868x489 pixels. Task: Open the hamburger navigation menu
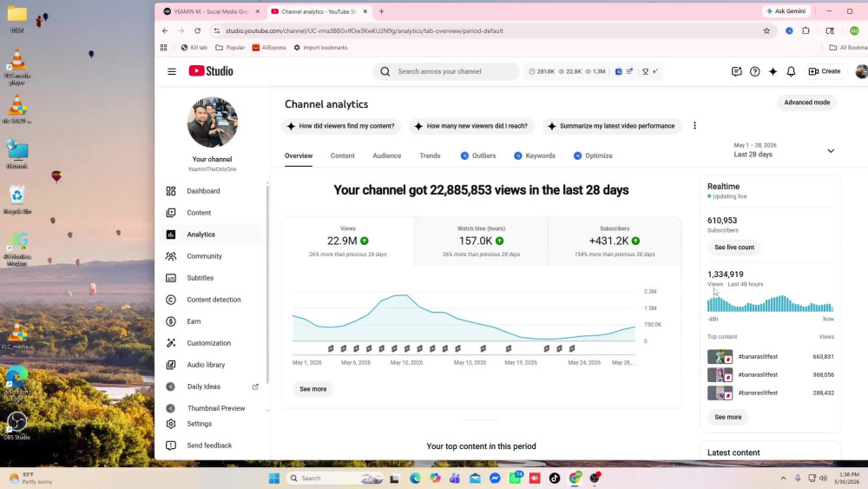pyautogui.click(x=172, y=71)
